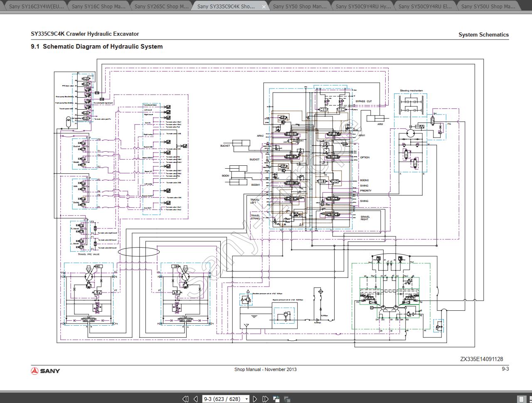Go to the first page of the document
Screen dimensions: 532x403
click(185, 399)
